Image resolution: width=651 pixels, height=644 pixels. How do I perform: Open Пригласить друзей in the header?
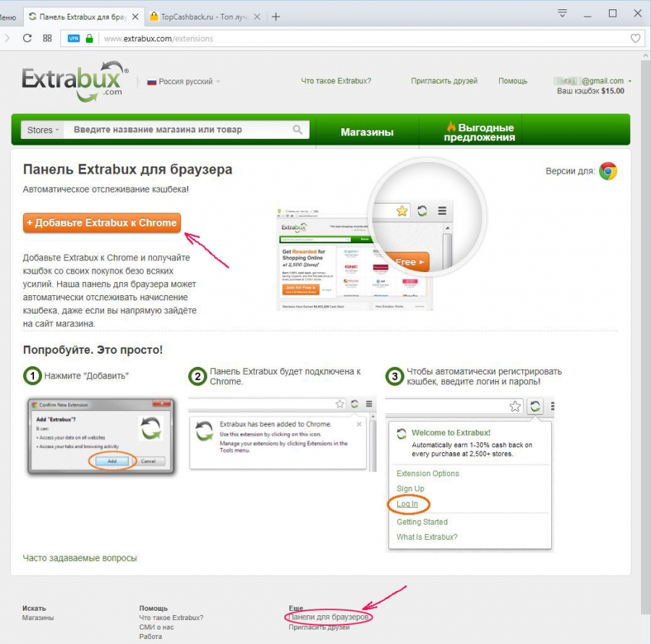[x=444, y=81]
